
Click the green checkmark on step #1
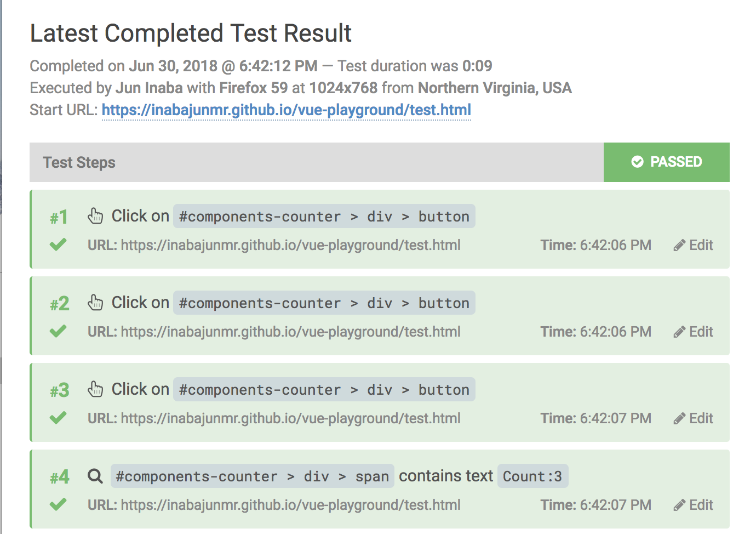[58, 245]
